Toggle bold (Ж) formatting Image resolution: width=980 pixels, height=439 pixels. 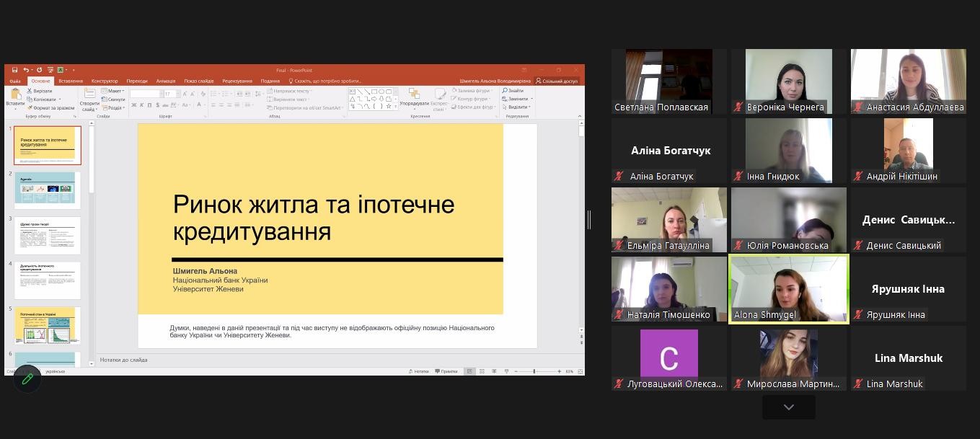click(134, 105)
